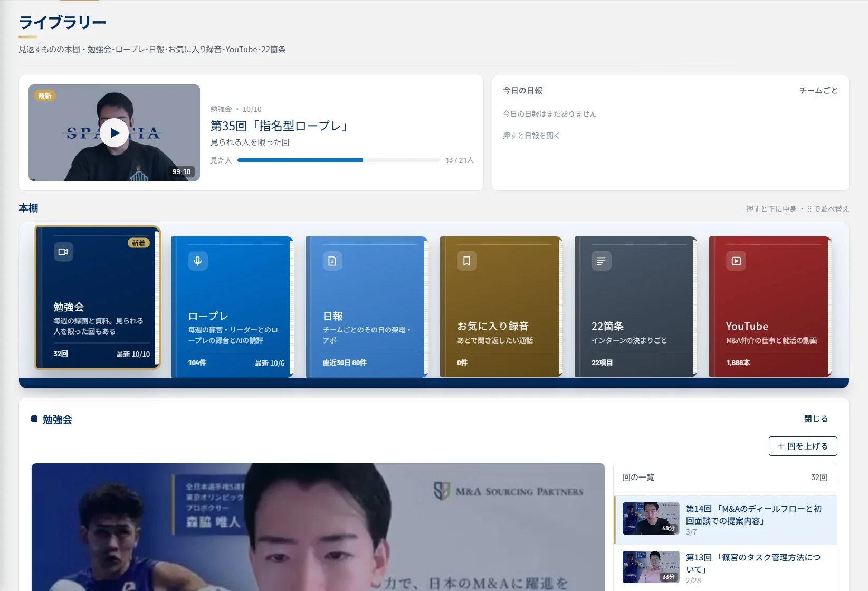Select the 第14回 M&Aのディールフロー session thumbnail
868x591 pixels.
(x=651, y=518)
